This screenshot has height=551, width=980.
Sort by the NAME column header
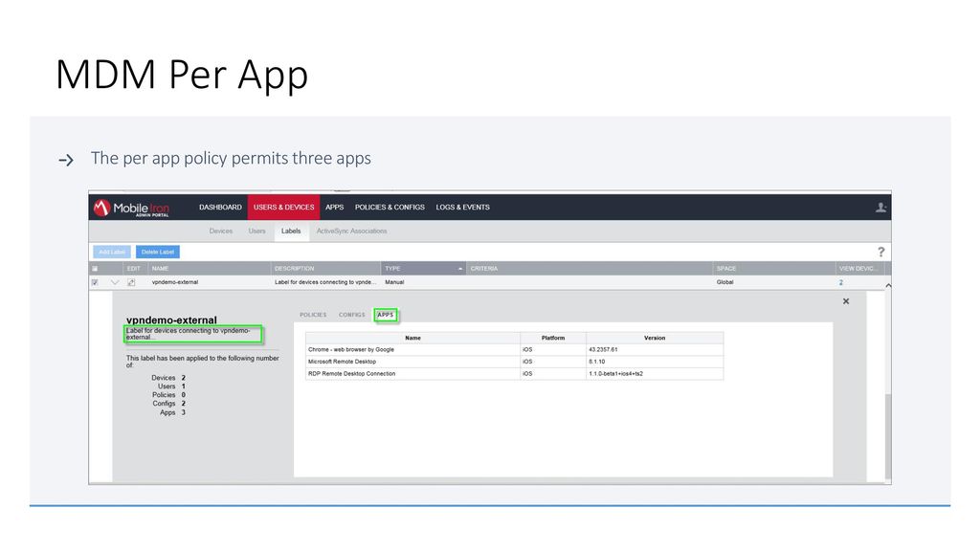point(209,269)
